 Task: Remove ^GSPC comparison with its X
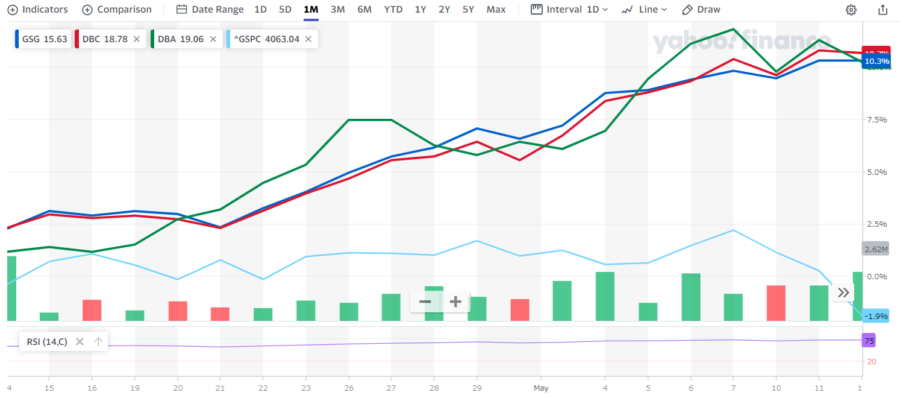(308, 39)
